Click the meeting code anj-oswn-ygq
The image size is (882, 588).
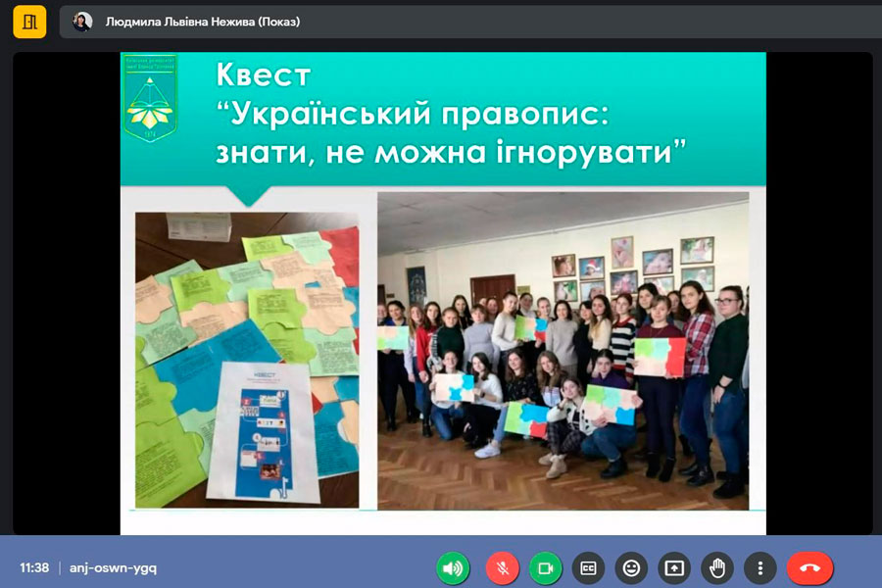(113, 568)
